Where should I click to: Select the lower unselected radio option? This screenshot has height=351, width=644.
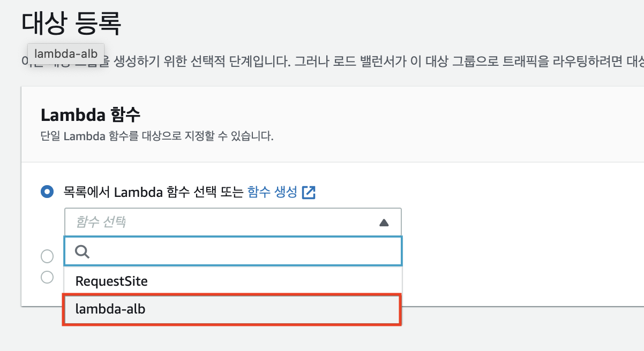click(47, 278)
